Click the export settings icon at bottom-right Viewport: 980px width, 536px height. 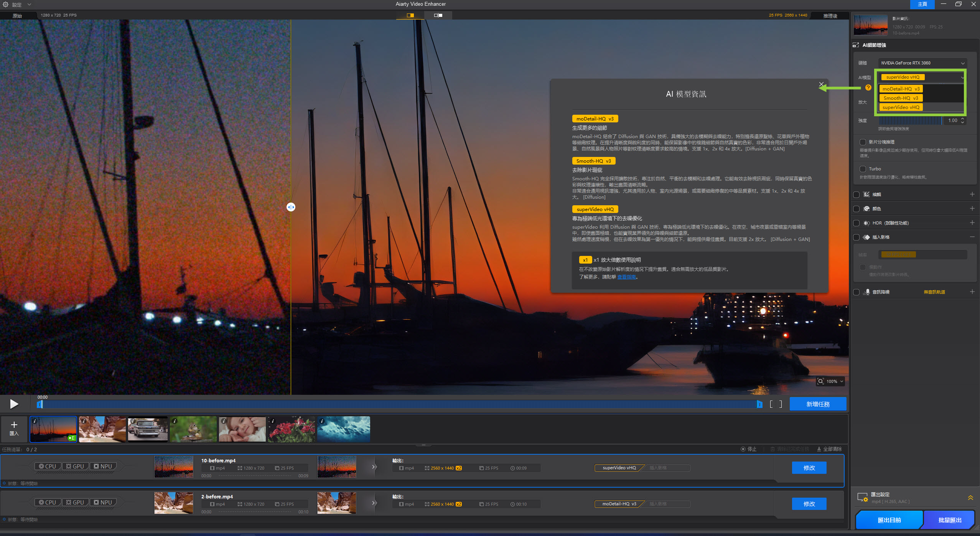(x=862, y=498)
